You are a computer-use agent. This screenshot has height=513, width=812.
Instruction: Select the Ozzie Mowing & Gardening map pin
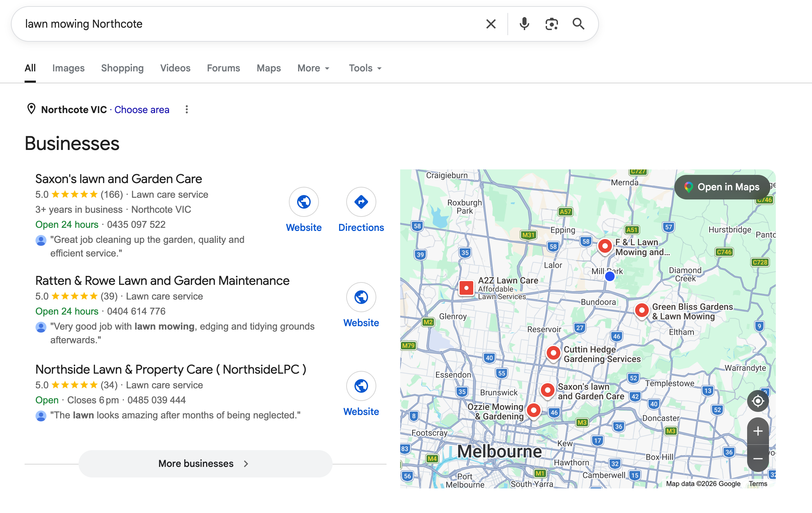tap(533, 411)
